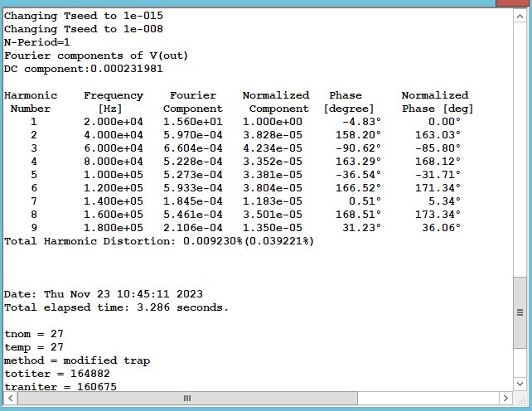This screenshot has width=532, height=411.
Task: Click normalized phase 163.03°
Action: [x=438, y=135]
